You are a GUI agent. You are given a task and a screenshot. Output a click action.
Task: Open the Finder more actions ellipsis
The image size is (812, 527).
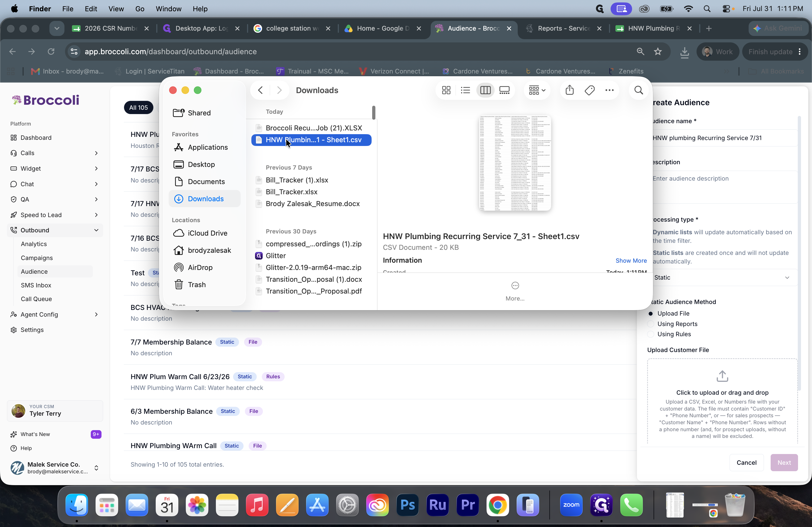point(609,90)
